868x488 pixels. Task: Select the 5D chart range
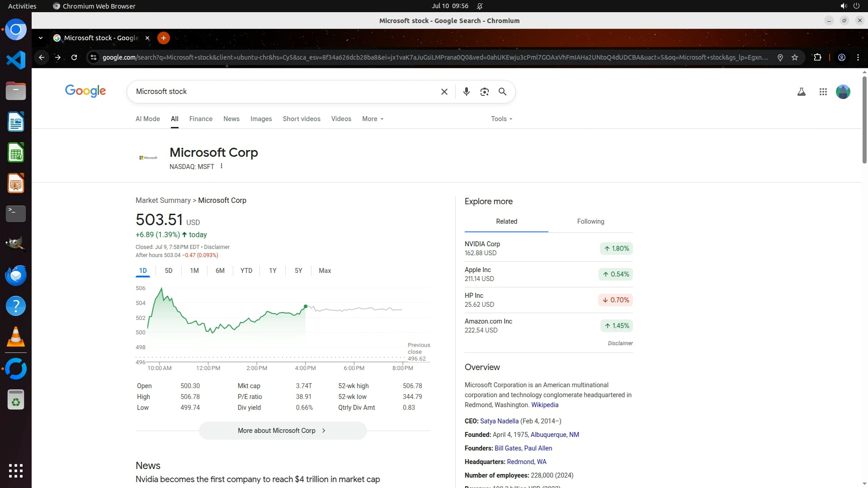(169, 271)
